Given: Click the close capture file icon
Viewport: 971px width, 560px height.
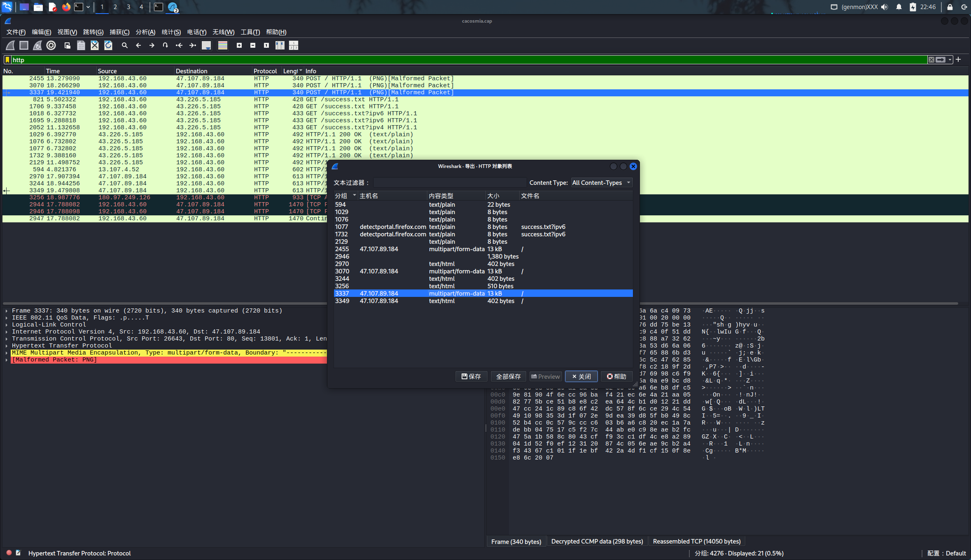Looking at the screenshot, I should 95,45.
